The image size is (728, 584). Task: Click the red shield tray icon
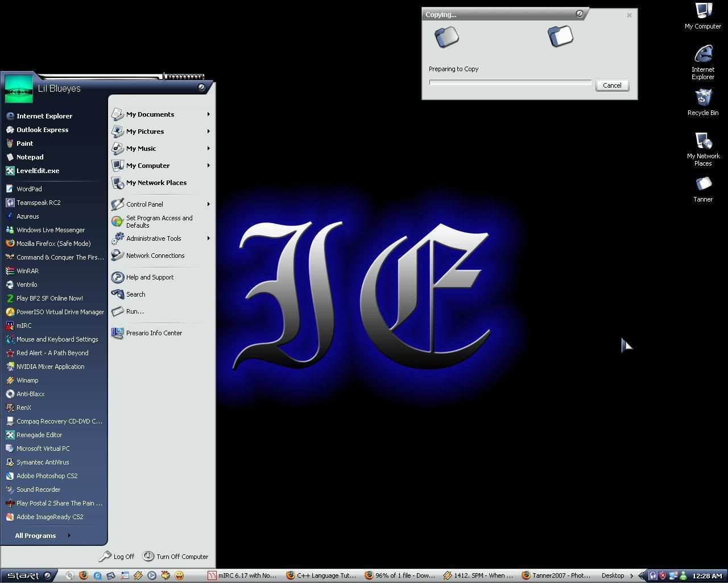663,575
